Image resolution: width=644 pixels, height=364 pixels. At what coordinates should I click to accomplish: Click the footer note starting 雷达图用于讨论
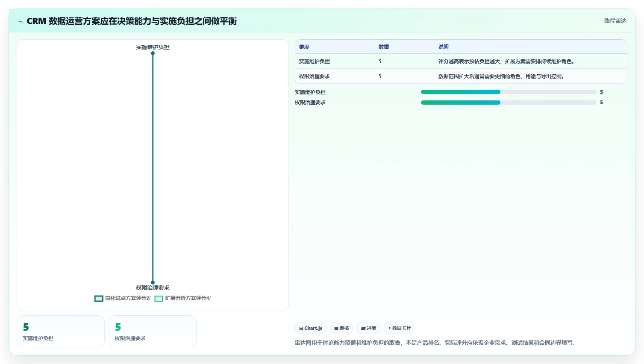pyautogui.click(x=435, y=343)
